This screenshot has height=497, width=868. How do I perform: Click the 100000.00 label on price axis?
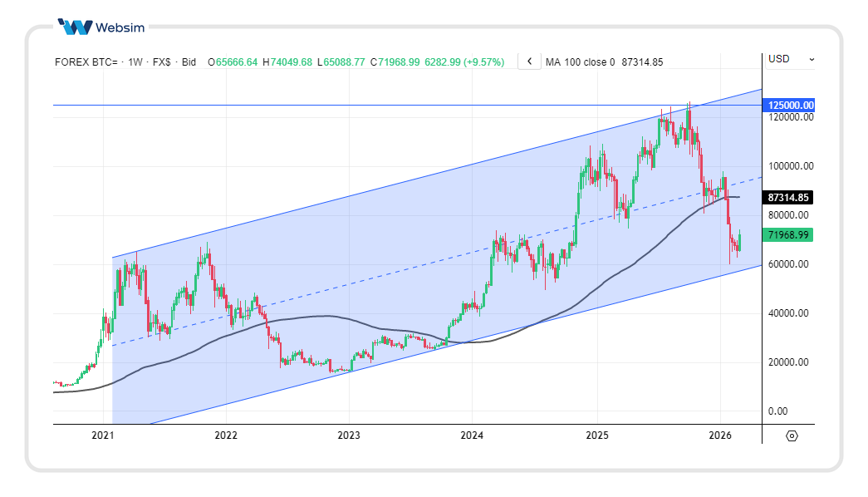click(791, 166)
